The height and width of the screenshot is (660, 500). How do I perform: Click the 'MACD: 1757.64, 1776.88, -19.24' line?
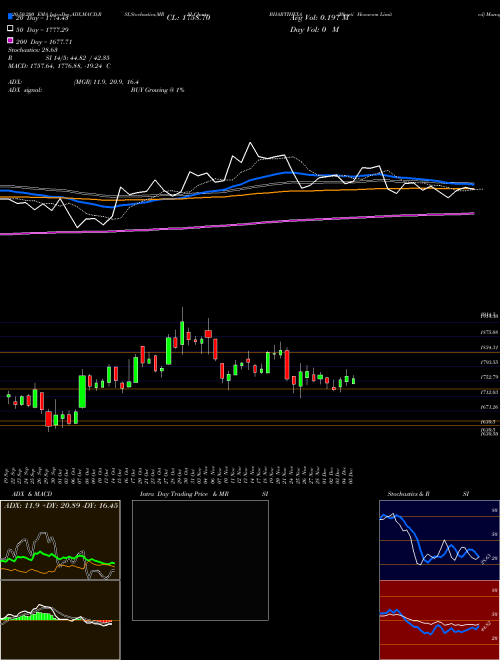59,66
